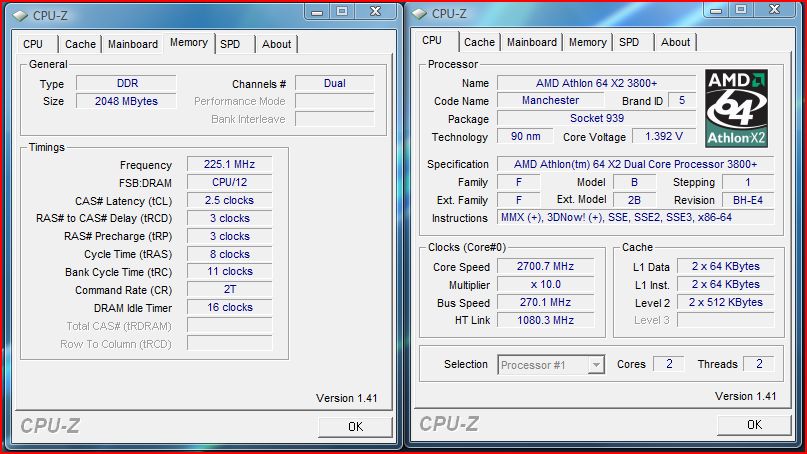Screen dimensions: 807x454
Task: Click the Frequency value 225.1 MHz
Action: tap(230, 164)
